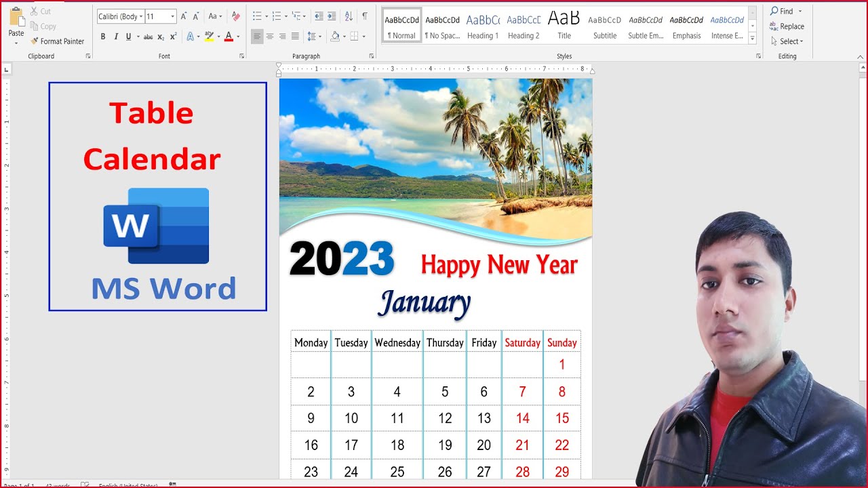Apply the Heading 2 style
This screenshot has width=868, height=488.
tap(524, 26)
